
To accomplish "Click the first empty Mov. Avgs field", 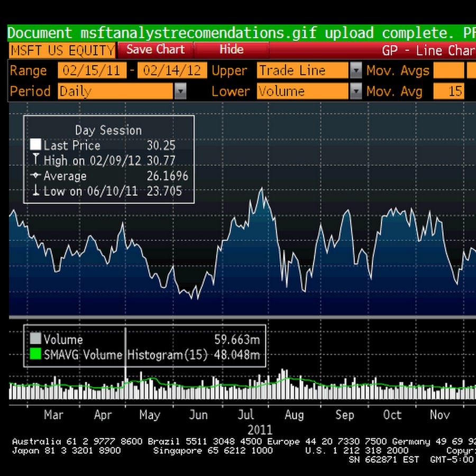I will coord(448,70).
